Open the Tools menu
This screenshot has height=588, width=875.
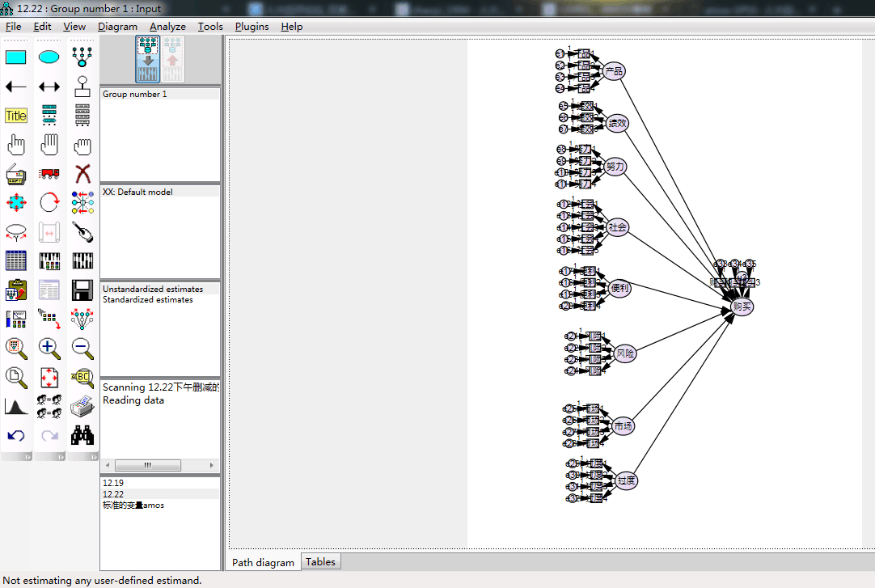pyautogui.click(x=210, y=26)
